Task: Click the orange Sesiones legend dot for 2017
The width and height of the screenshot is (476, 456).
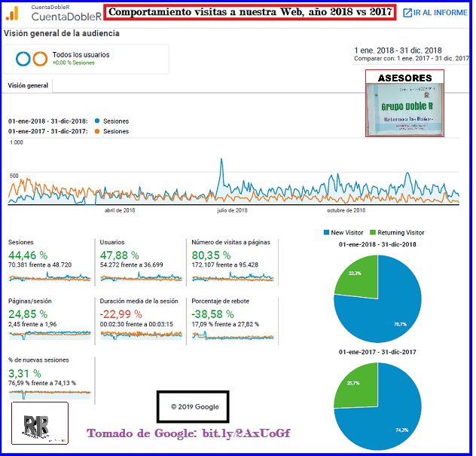Action: pyautogui.click(x=97, y=131)
